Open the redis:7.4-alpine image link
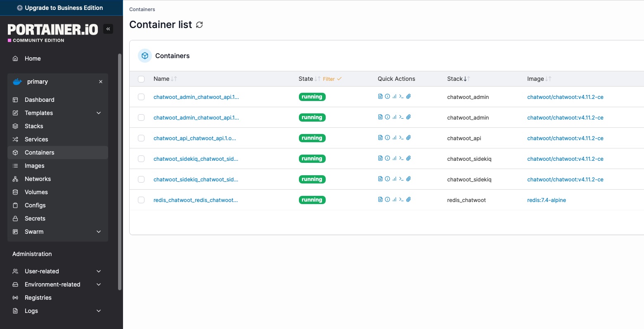The height and width of the screenshot is (329, 644). 546,200
